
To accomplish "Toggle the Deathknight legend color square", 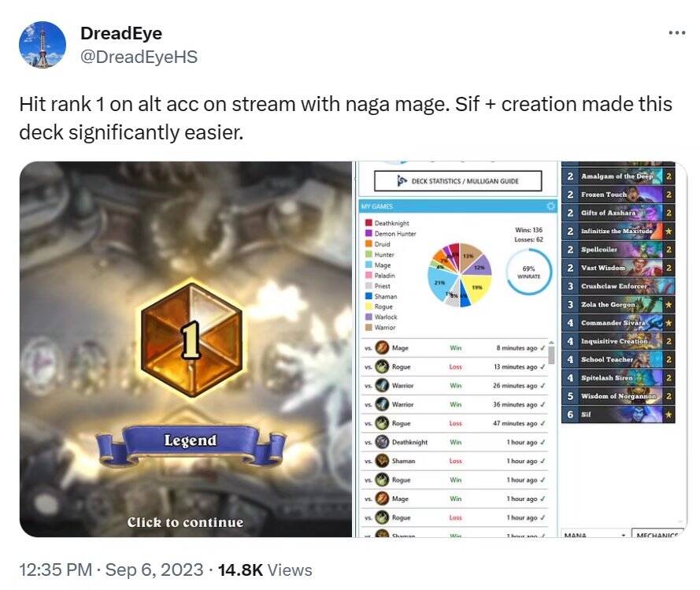I will coord(369,222).
